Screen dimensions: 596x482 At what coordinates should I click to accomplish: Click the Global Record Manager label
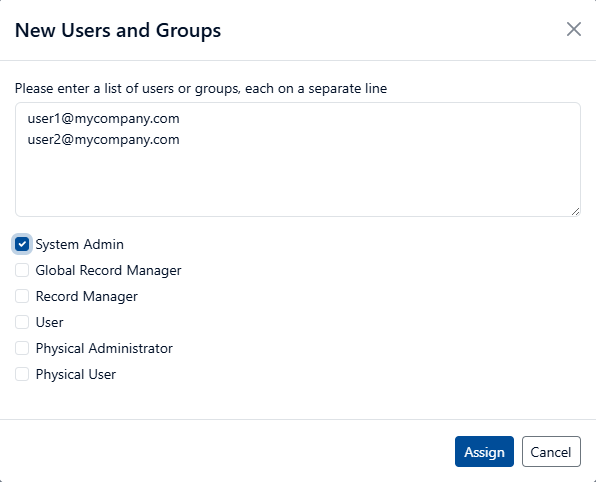pos(108,270)
